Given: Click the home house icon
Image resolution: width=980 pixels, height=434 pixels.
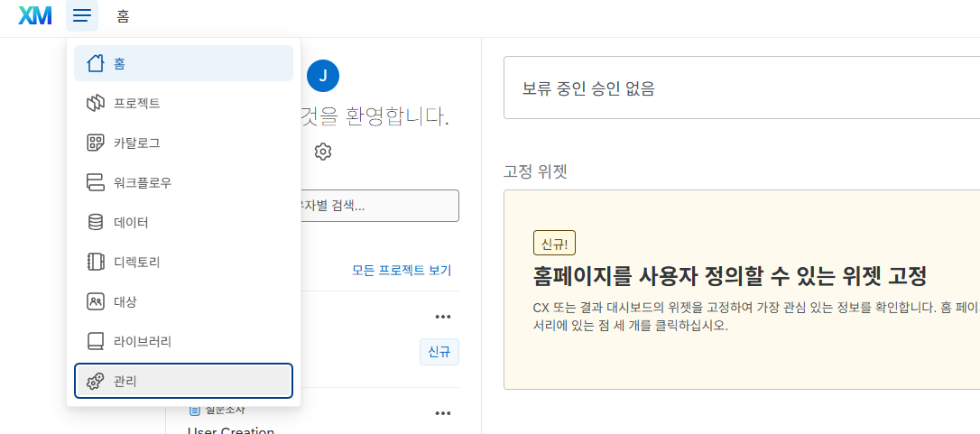Looking at the screenshot, I should click(95, 63).
